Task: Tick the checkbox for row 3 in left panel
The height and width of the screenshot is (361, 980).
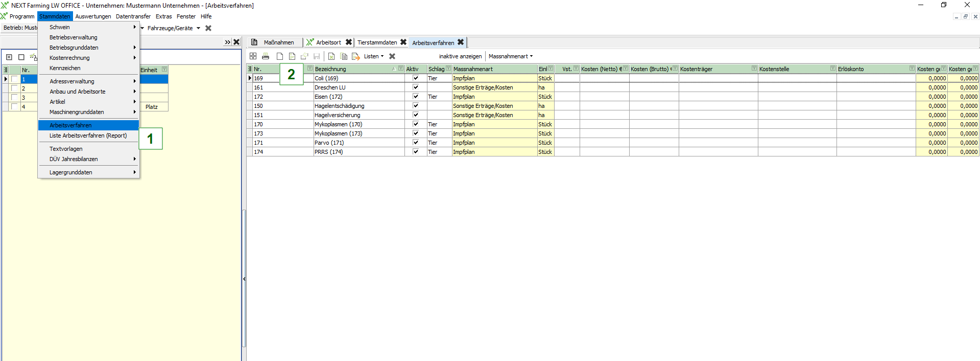Action: pyautogui.click(x=15, y=98)
